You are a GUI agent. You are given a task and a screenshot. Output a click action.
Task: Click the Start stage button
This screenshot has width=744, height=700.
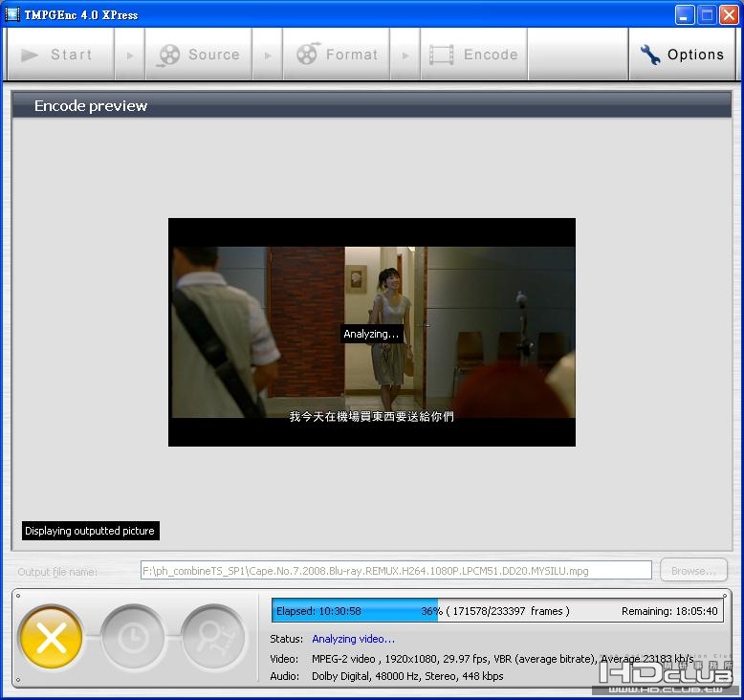click(60, 55)
